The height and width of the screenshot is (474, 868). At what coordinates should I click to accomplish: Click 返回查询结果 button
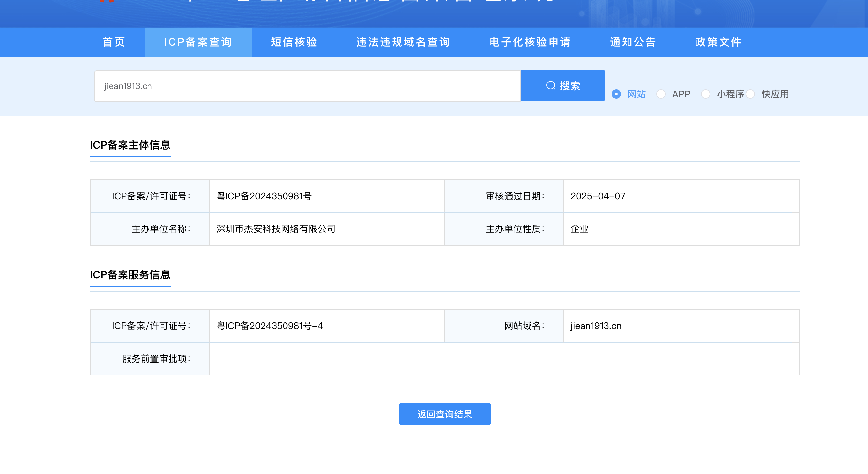(x=445, y=414)
